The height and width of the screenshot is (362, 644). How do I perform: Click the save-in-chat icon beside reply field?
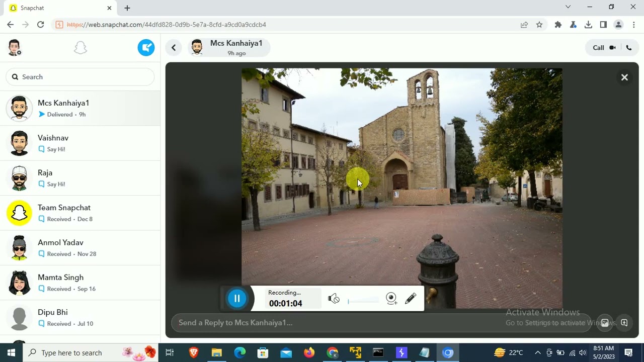(x=624, y=323)
